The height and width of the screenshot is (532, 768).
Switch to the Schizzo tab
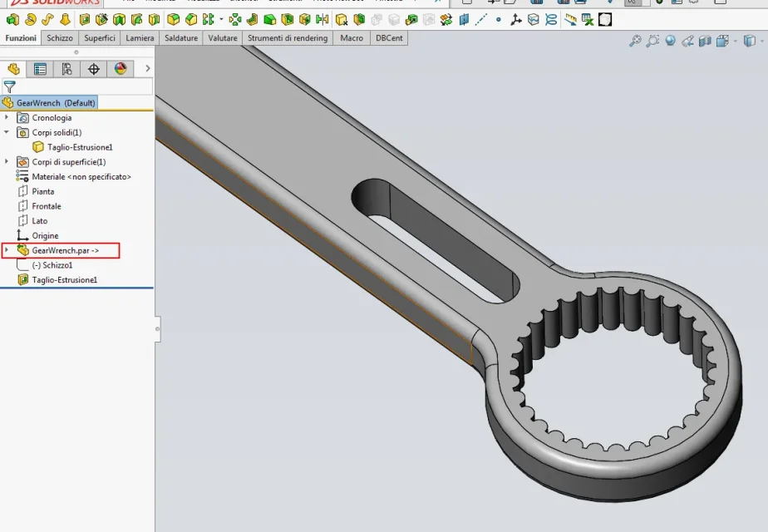[60, 37]
